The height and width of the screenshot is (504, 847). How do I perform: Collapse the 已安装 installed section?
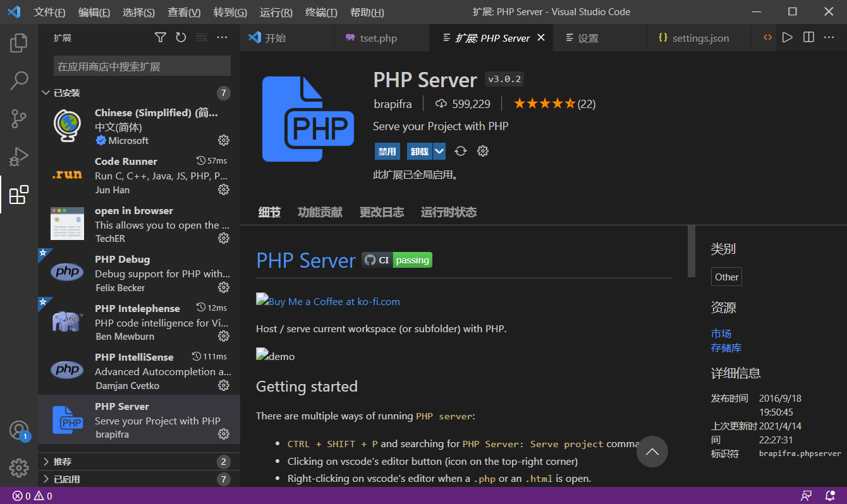[139, 93]
